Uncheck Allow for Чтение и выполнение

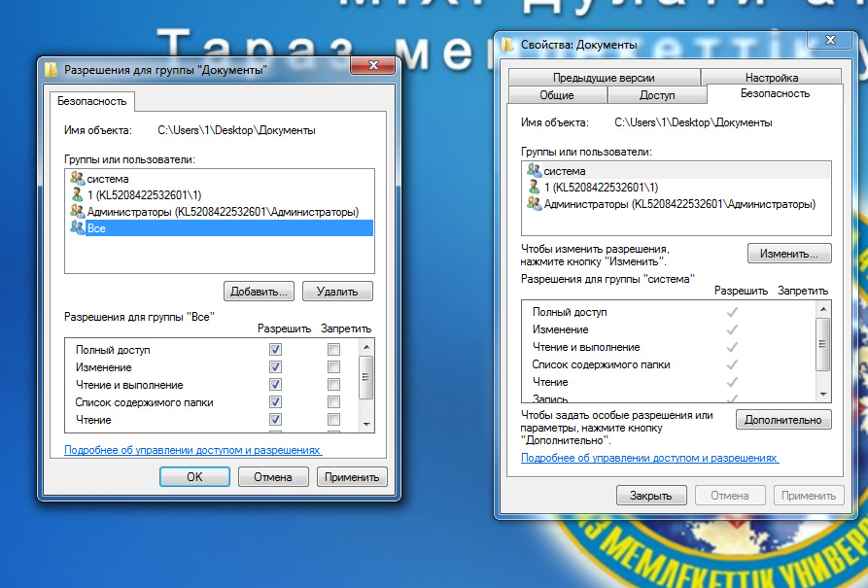click(275, 384)
